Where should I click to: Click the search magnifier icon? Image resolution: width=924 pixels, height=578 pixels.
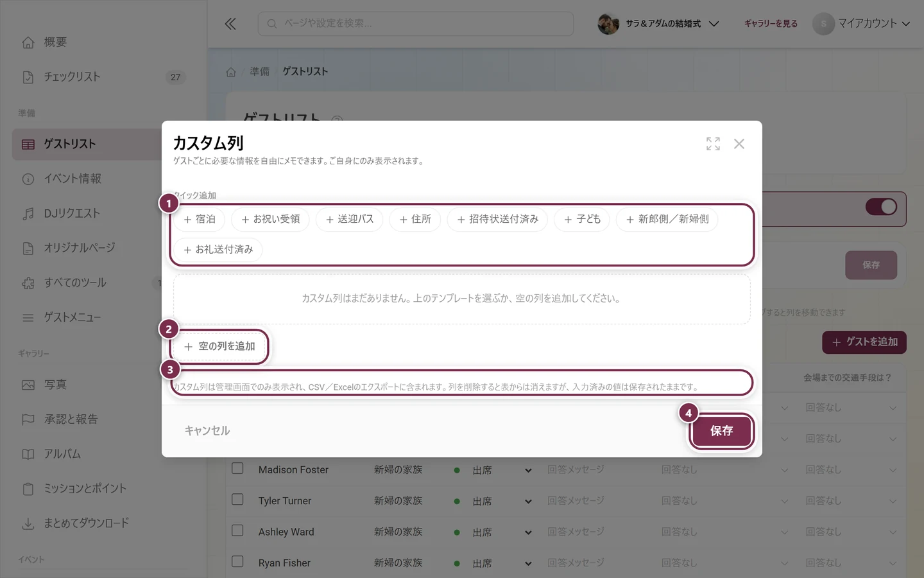tap(272, 24)
